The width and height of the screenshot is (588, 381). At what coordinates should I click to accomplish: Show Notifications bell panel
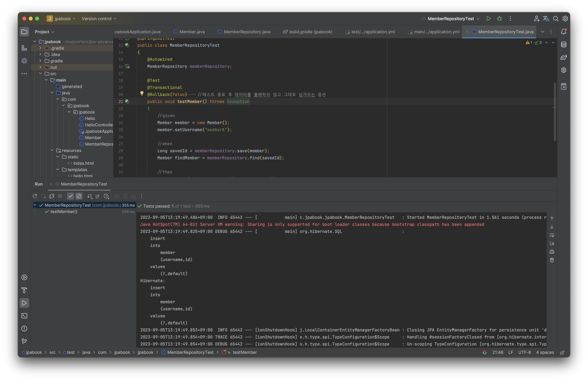(x=564, y=32)
